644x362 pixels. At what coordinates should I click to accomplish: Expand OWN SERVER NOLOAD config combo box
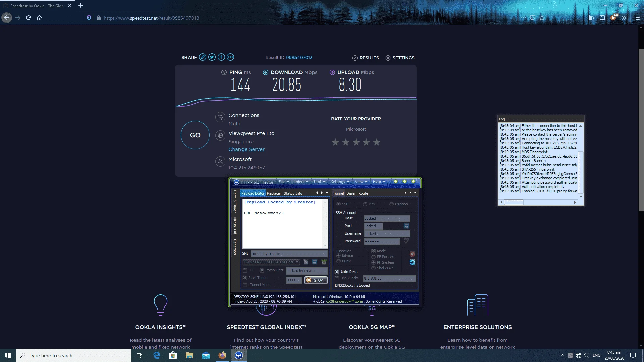coord(297,262)
